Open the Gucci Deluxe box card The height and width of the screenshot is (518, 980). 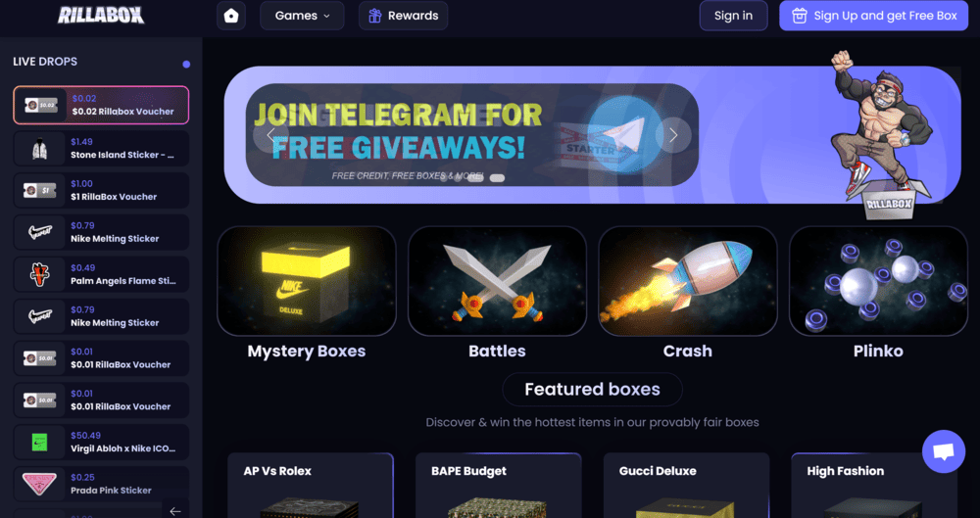click(686, 486)
